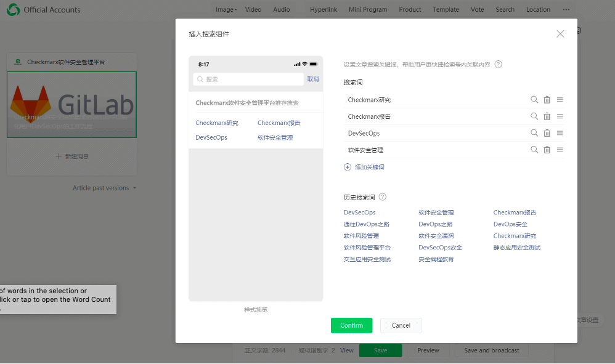This screenshot has width=615, height=364.
Task: Open Template from the toolbar
Action: point(446,9)
